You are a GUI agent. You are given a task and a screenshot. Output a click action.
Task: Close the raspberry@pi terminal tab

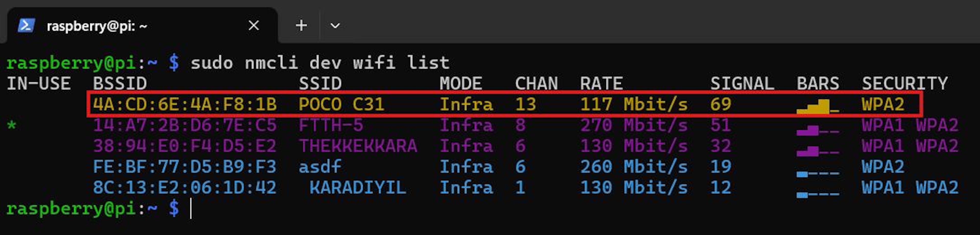[x=254, y=26]
